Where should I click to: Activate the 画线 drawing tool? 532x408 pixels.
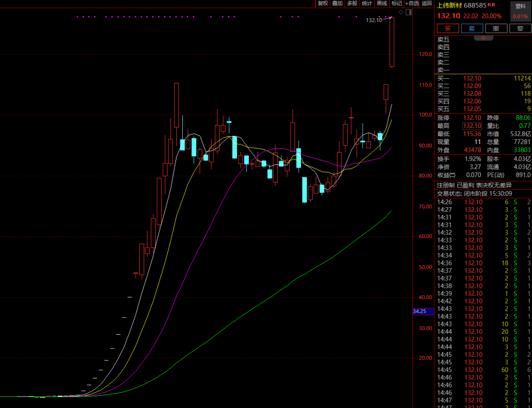[382, 3]
